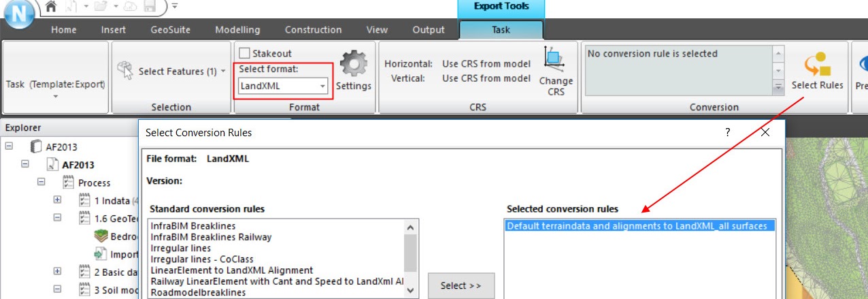This screenshot has height=299, width=868.
Task: Click the Import task icon in tree
Action: point(100,253)
